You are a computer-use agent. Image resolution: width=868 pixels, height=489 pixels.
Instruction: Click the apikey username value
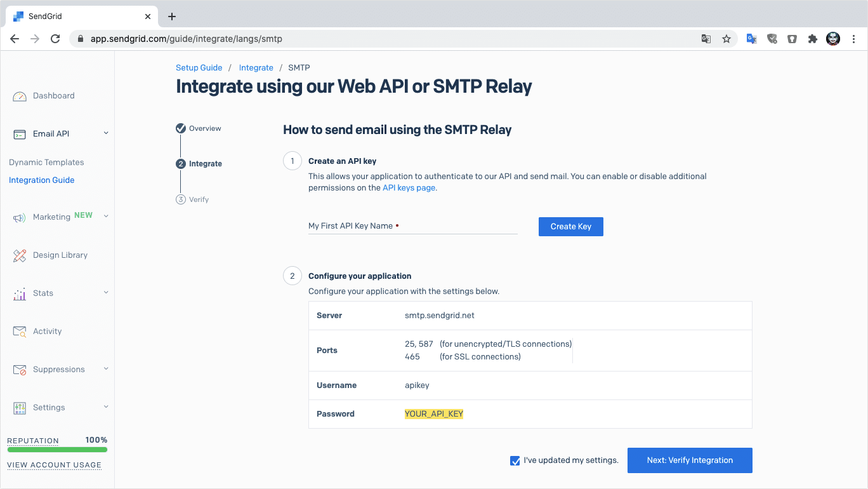coord(417,385)
